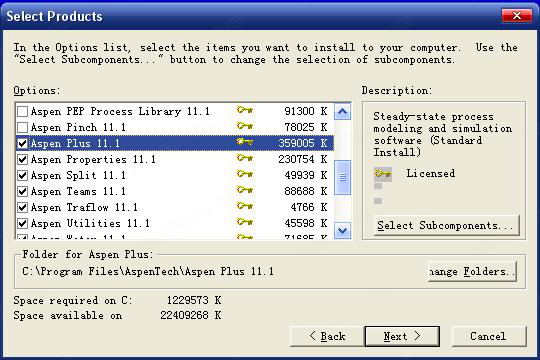Click the key icon beside Aspen Traflow 11.1
Image resolution: width=540 pixels, height=360 pixels.
245,206
